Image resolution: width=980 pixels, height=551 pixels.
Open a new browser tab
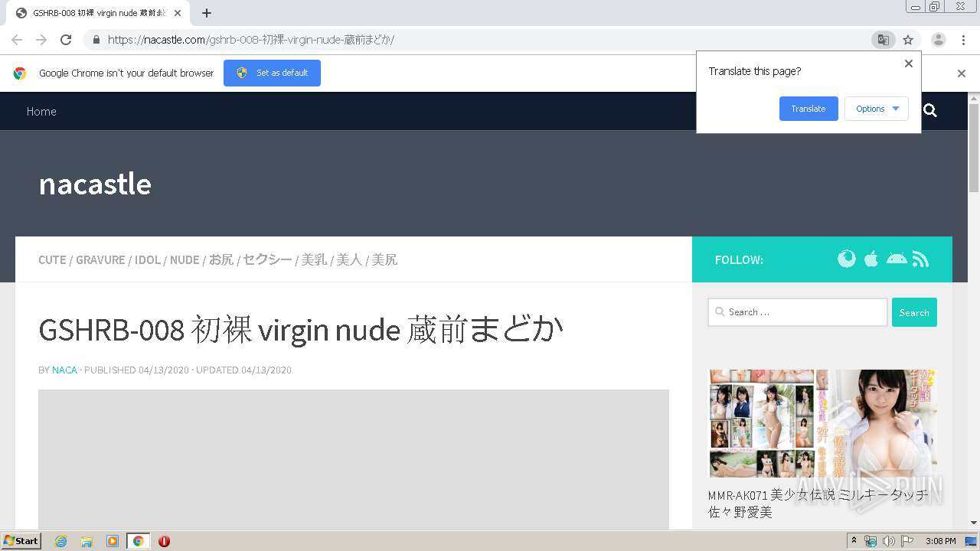207,13
